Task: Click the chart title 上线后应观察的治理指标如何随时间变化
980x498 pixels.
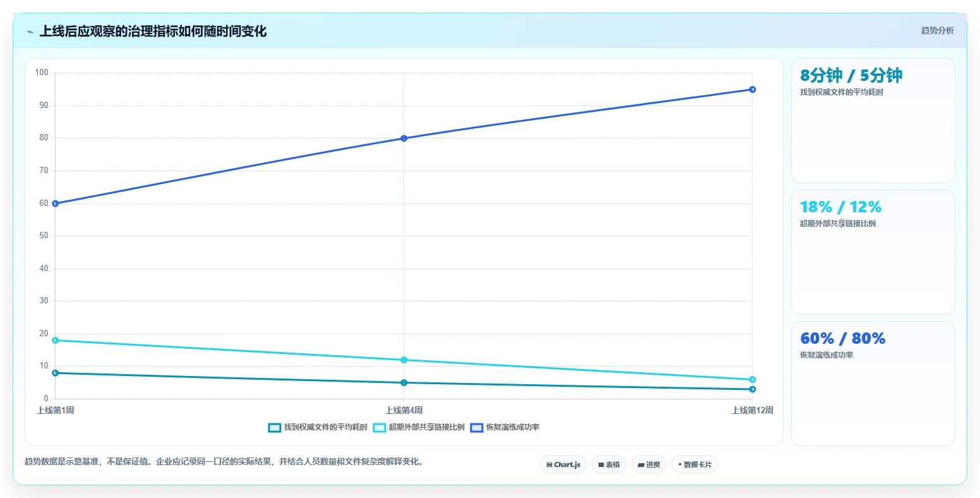Action: (153, 31)
